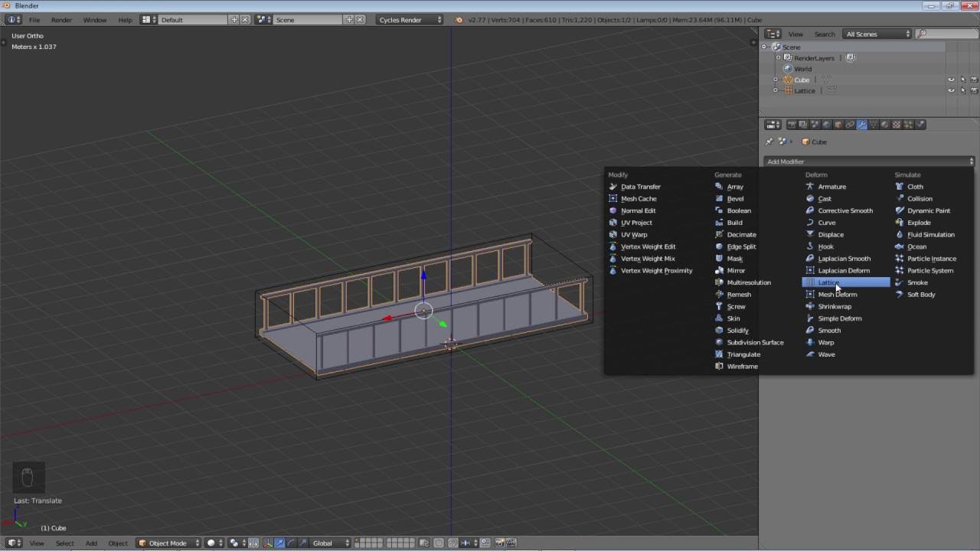Expand the RenderLayers tree item
The width and height of the screenshot is (980, 551).
click(x=779, y=58)
